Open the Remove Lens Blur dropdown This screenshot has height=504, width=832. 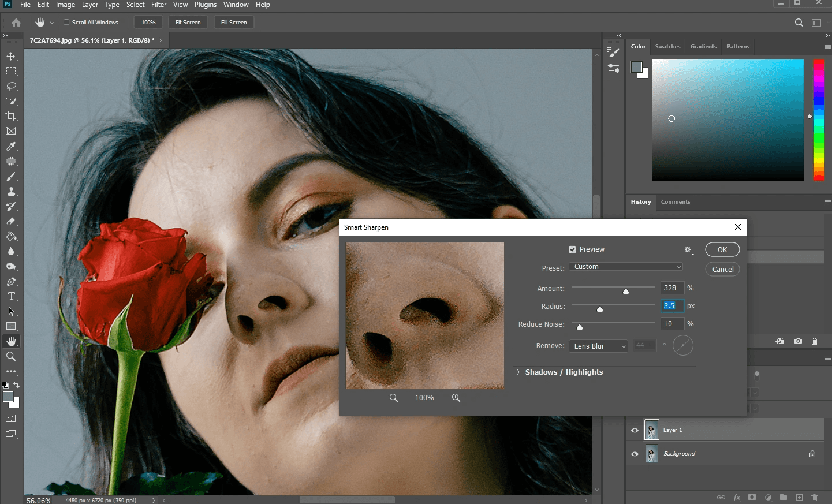598,346
